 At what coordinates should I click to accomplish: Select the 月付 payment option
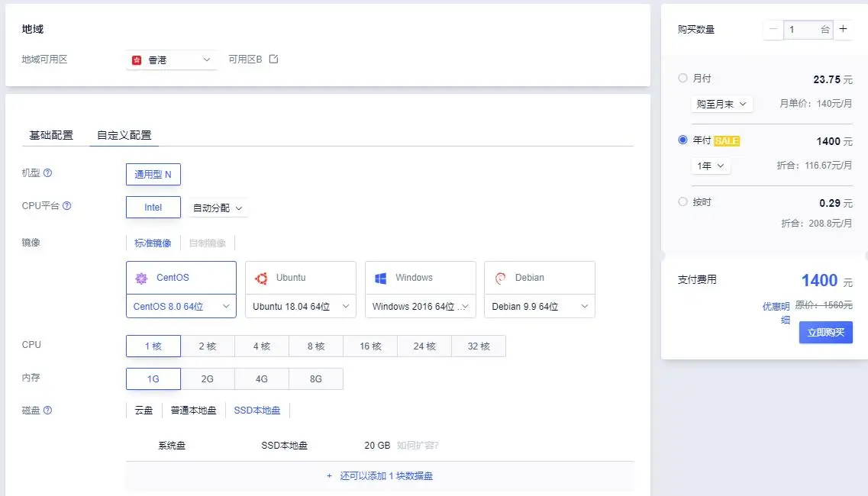point(682,78)
